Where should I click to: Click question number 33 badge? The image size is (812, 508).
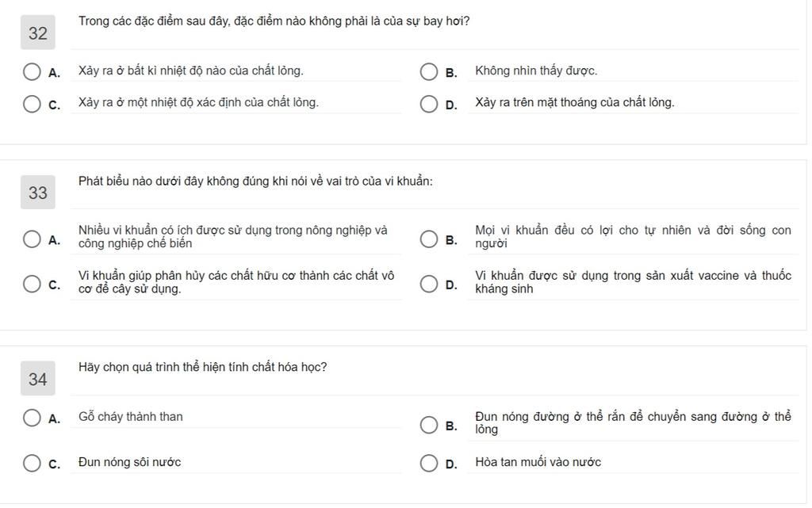38,193
